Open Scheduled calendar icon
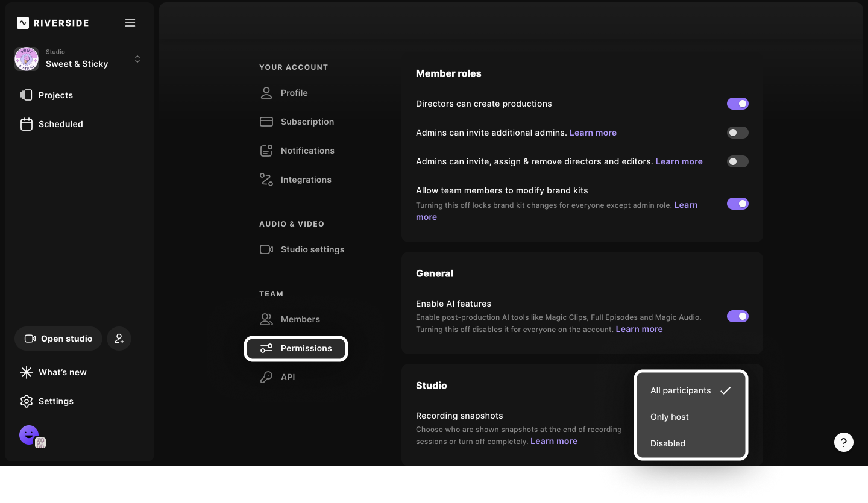 27,124
